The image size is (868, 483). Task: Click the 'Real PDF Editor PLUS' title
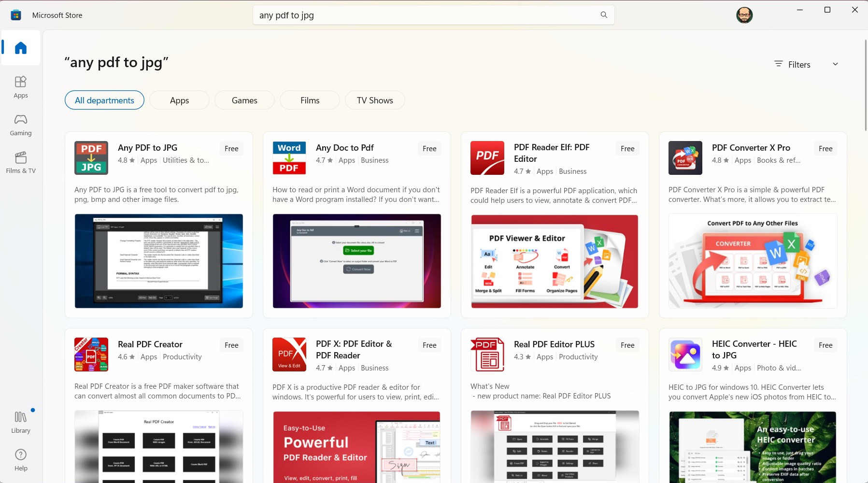[554, 344]
